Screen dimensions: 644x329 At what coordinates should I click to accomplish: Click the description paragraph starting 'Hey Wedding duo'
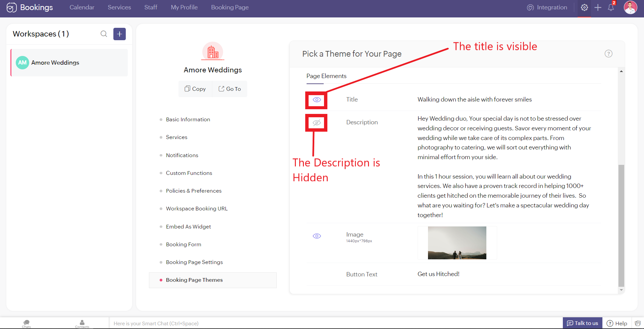(x=504, y=138)
